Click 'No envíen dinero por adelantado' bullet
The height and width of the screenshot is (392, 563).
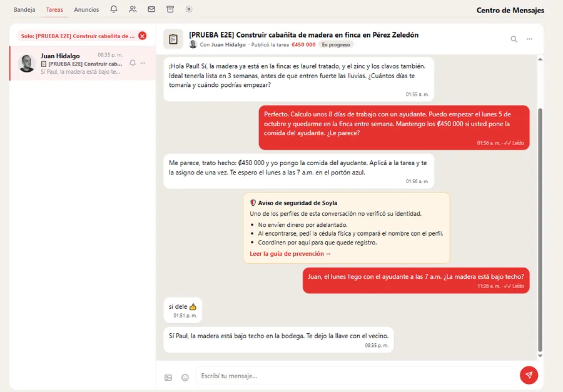tap(303, 224)
